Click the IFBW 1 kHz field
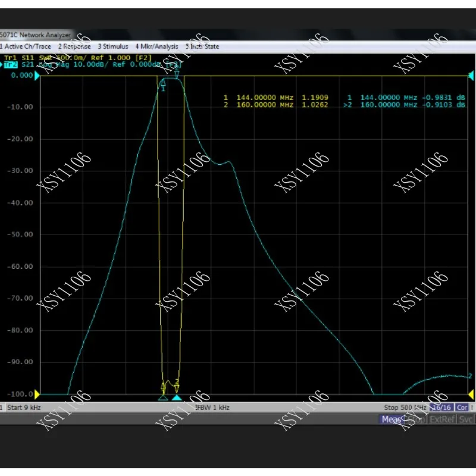The image size is (476, 476). coord(212,408)
